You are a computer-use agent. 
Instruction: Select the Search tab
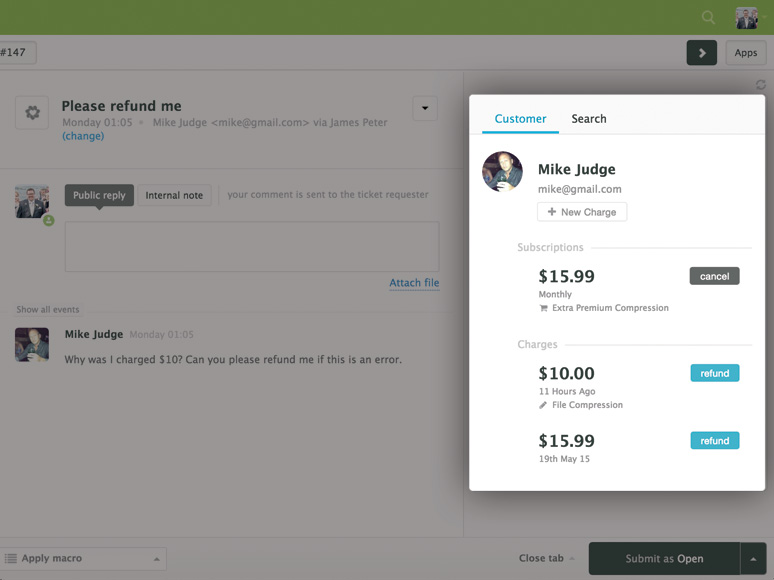[589, 119]
